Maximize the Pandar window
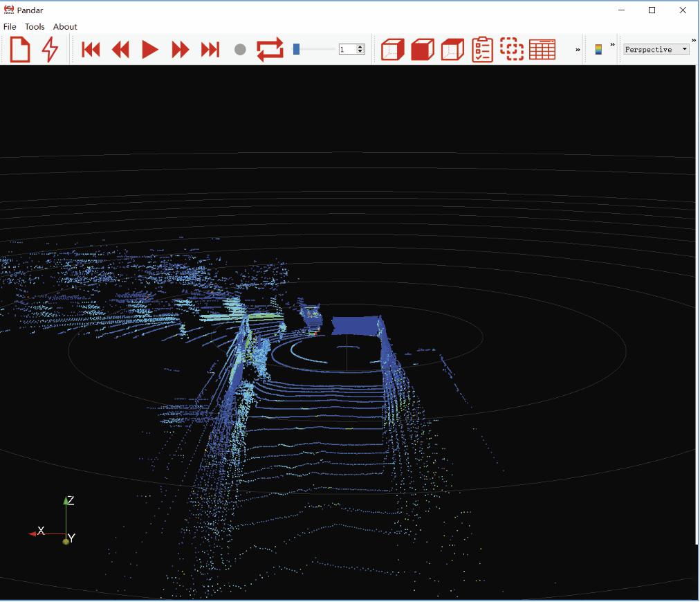This screenshot has height=602, width=700. (652, 10)
